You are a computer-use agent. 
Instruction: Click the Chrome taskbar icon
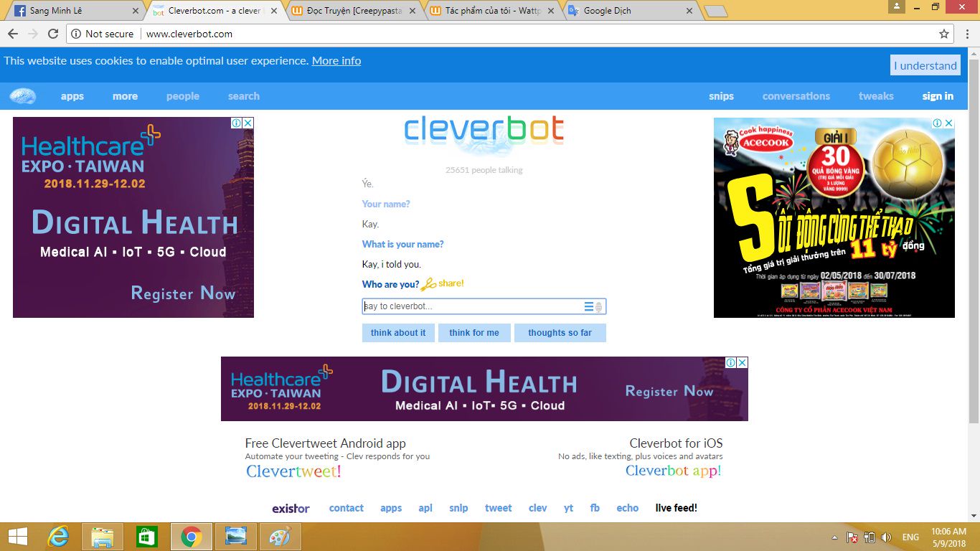click(192, 537)
